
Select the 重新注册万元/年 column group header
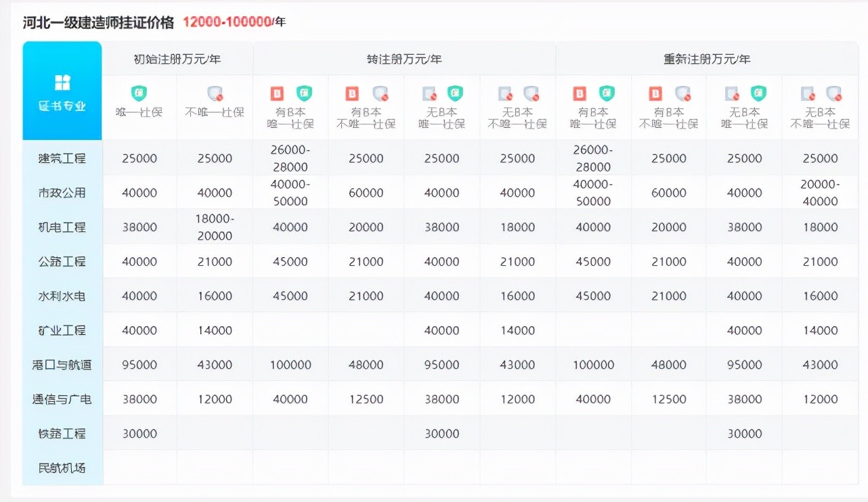pos(707,59)
